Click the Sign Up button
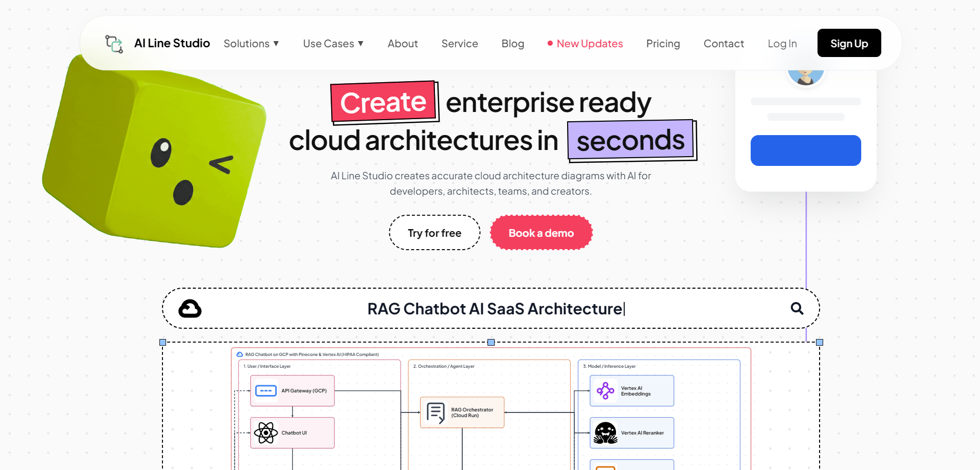Image resolution: width=980 pixels, height=470 pixels. tap(849, 43)
